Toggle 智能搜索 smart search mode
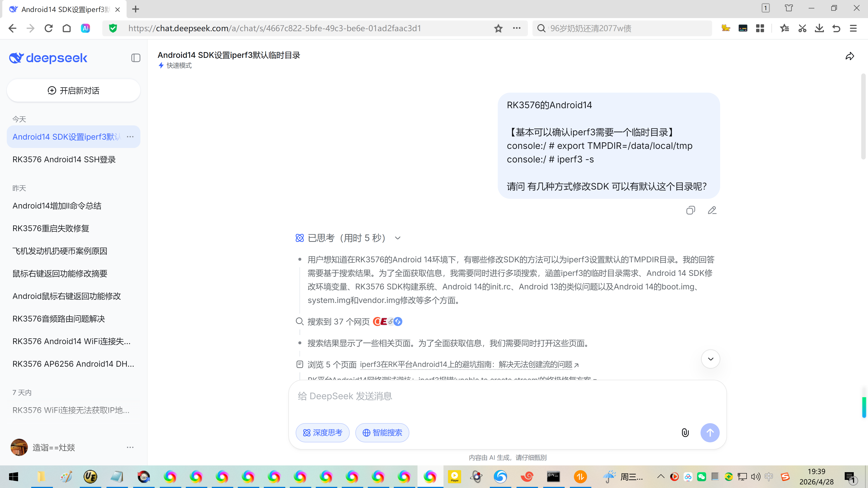This screenshot has height=488, width=868. [382, 432]
